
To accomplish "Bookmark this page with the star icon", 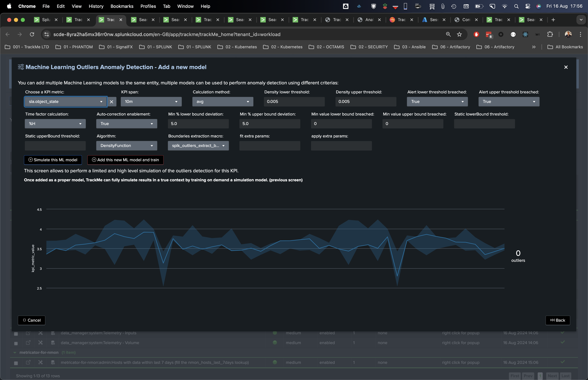I will point(459,34).
